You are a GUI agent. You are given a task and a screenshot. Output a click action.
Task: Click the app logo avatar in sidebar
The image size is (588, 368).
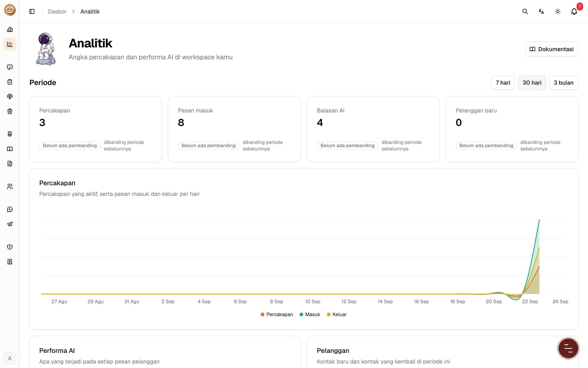coord(10,10)
